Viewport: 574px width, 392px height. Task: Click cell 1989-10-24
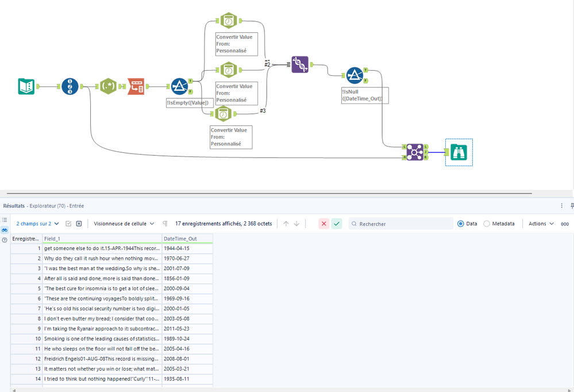pos(187,339)
